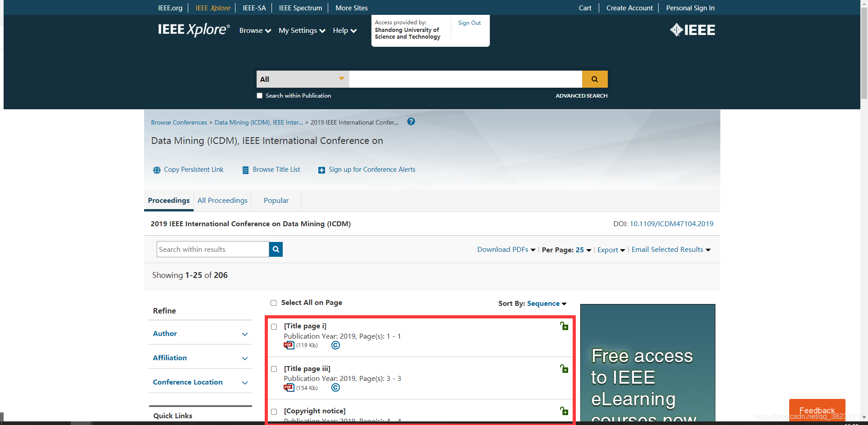Open ADVANCED SEARCH
868x425 pixels.
[x=581, y=96]
